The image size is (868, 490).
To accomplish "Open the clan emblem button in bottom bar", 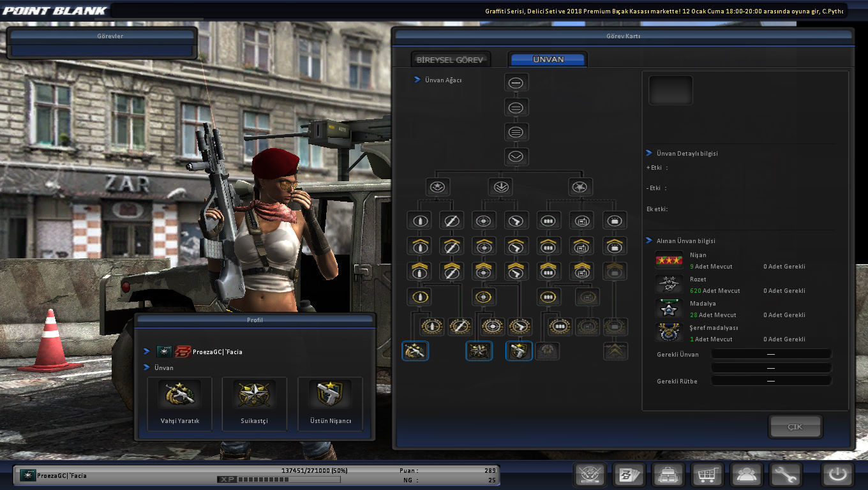I will coord(590,475).
